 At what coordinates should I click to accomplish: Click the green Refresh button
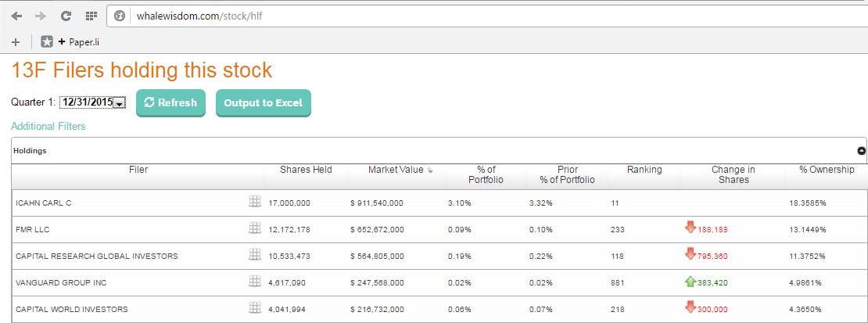click(x=170, y=102)
